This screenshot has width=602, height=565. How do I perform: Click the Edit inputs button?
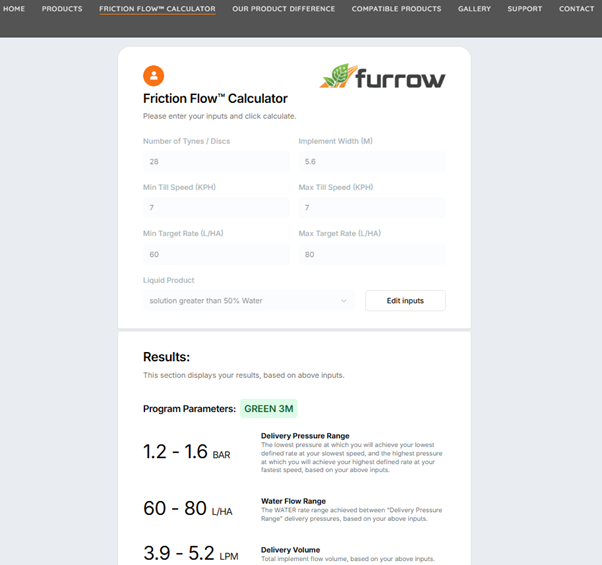[405, 301]
